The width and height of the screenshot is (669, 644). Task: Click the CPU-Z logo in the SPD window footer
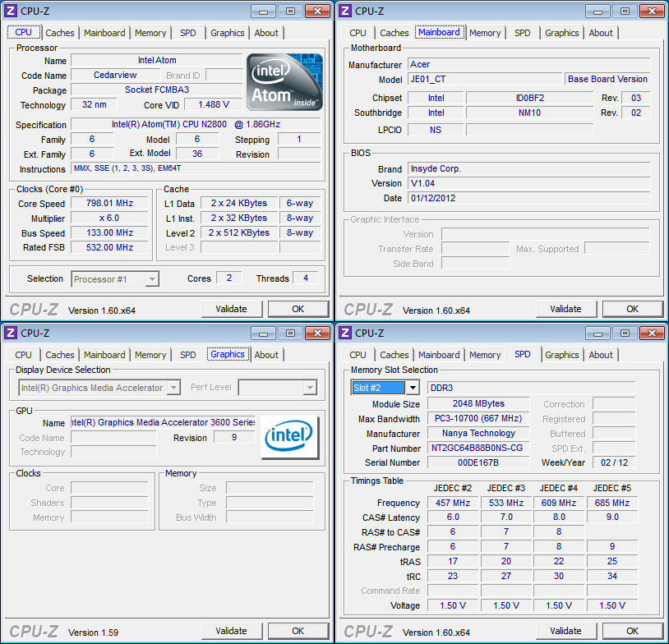[368, 631]
